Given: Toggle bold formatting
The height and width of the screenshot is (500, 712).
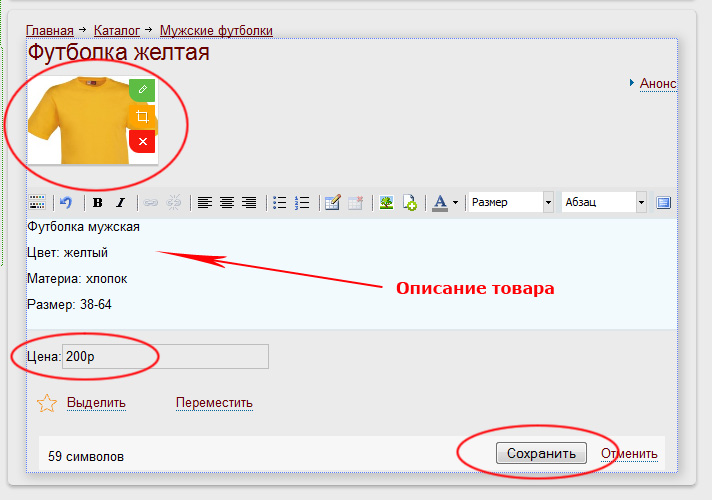Looking at the screenshot, I should 97,203.
